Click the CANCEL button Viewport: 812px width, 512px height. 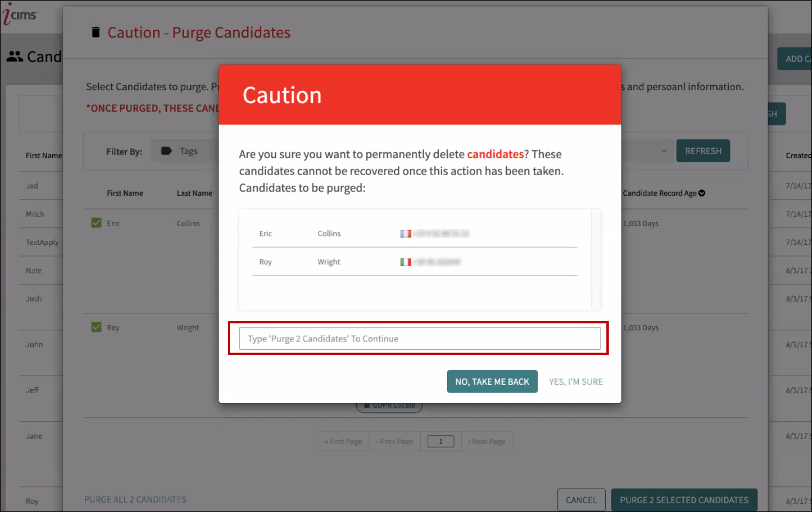click(x=581, y=500)
